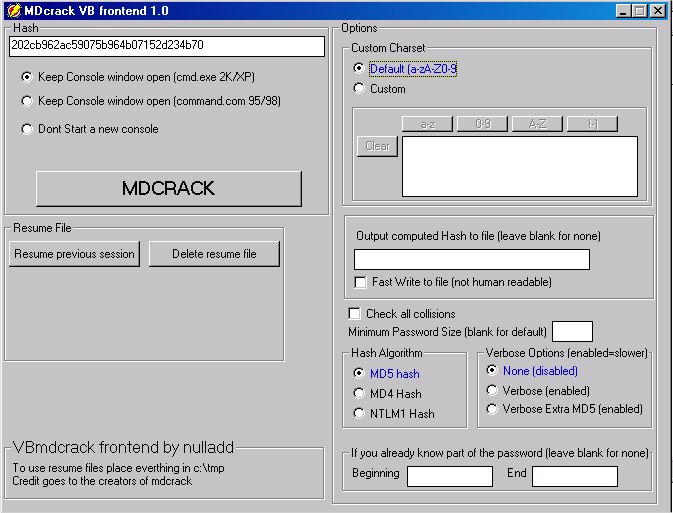Focus the Minimum Password Size field
673x513 pixels.
click(x=572, y=331)
